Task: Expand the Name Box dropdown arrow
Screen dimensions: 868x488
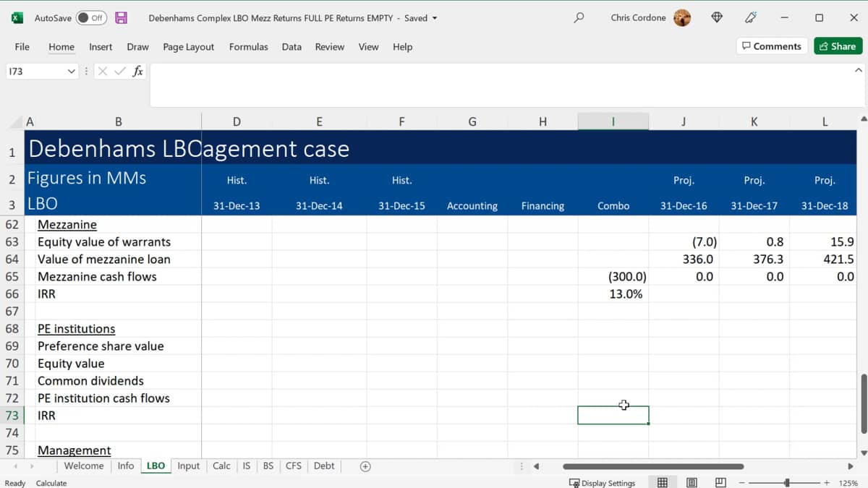Action: pyautogui.click(x=71, y=71)
